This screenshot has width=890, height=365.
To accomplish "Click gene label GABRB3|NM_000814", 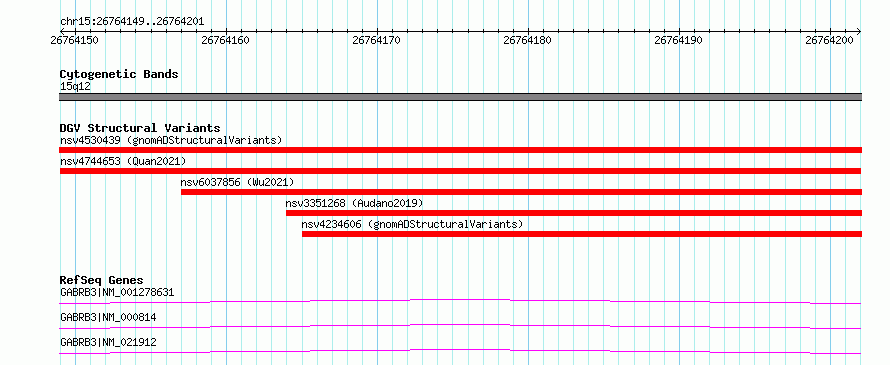I will [x=108, y=317].
